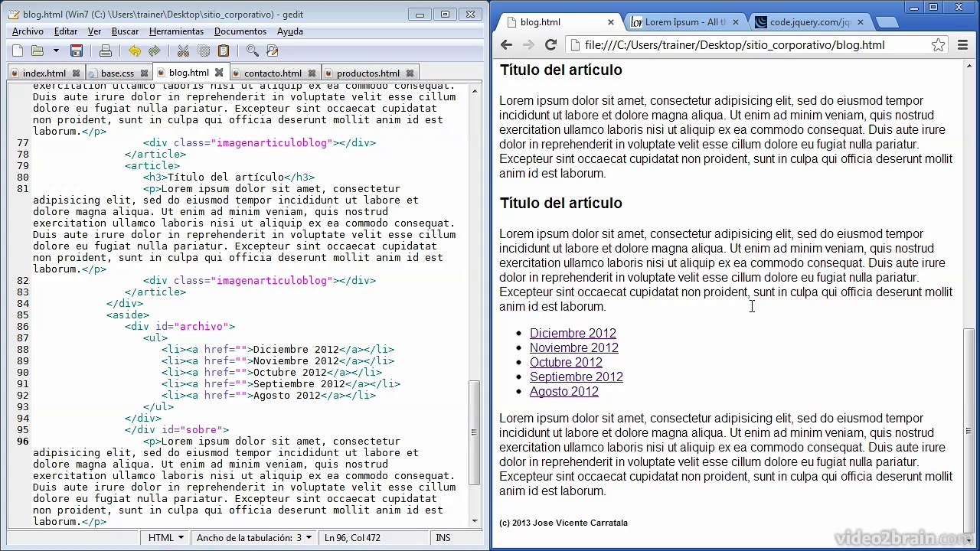Open the Octubre 2012 link
Viewport: 980px width, 551px height.
[566, 362]
